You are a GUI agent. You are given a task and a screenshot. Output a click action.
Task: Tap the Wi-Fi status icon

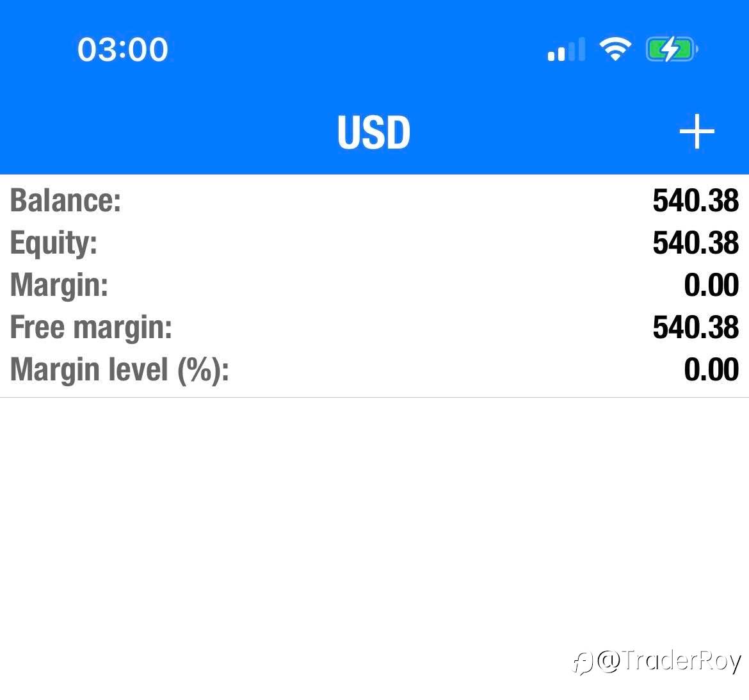pyautogui.click(x=615, y=49)
